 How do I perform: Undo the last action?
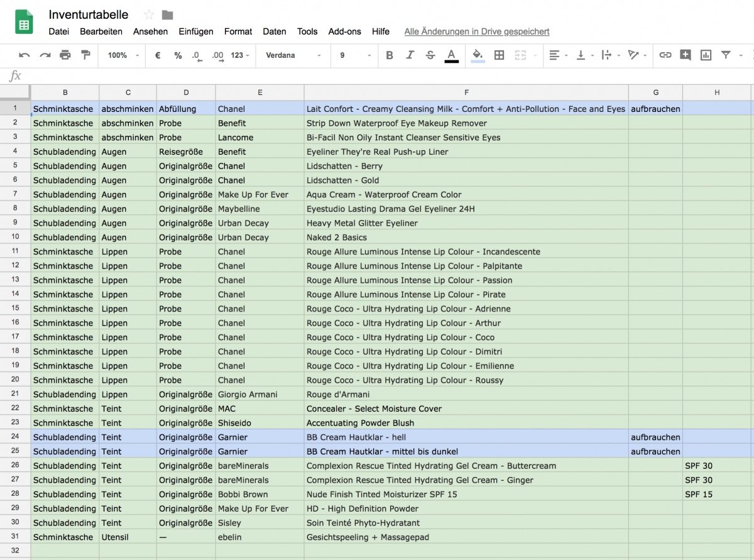(25, 55)
